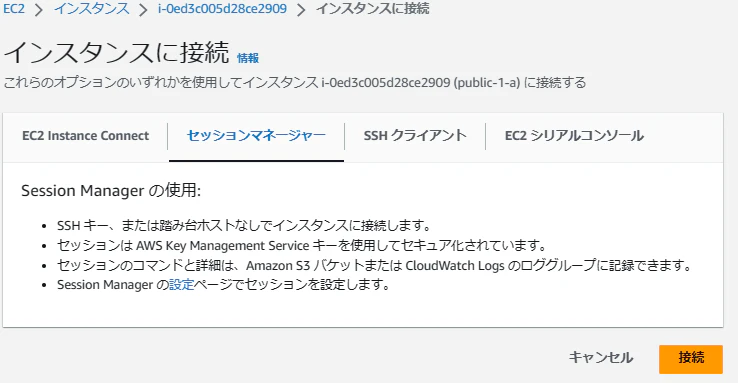Viewport: 738px width, 383px height.
Task: Switch to the EC2 Instance Connect tab
Action: click(86, 136)
